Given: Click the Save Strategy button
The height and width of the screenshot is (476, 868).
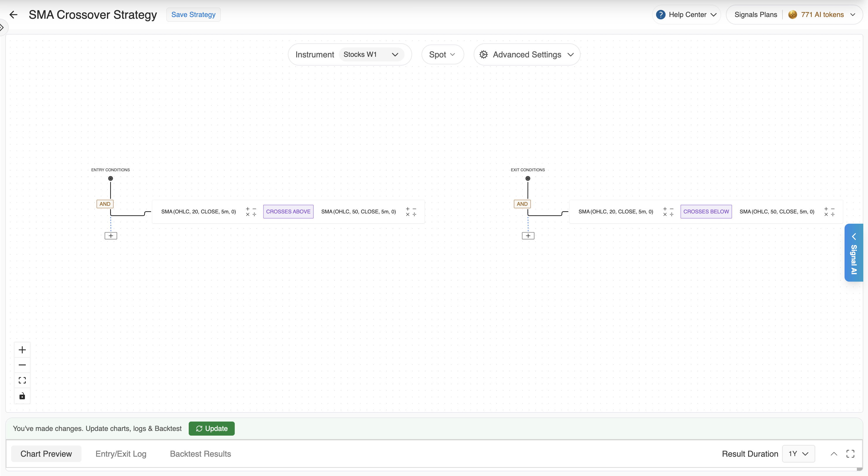Looking at the screenshot, I should point(193,14).
